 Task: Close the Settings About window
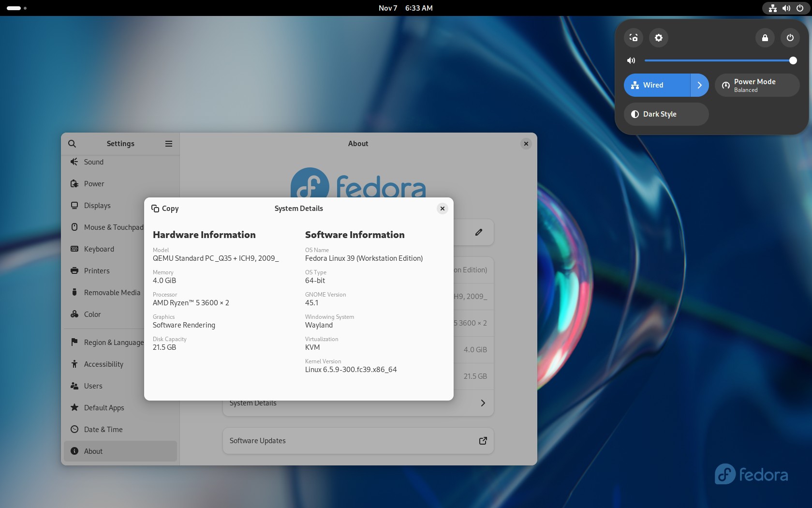tap(526, 144)
